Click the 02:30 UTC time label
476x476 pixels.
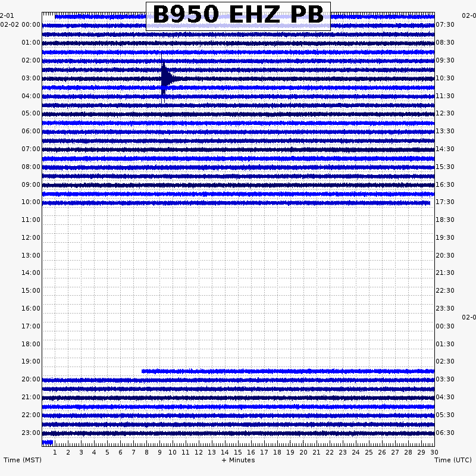point(445,362)
